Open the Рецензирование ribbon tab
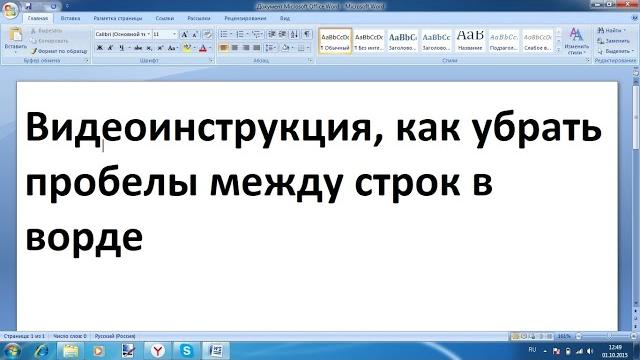This screenshot has height=360, width=640. [x=245, y=18]
